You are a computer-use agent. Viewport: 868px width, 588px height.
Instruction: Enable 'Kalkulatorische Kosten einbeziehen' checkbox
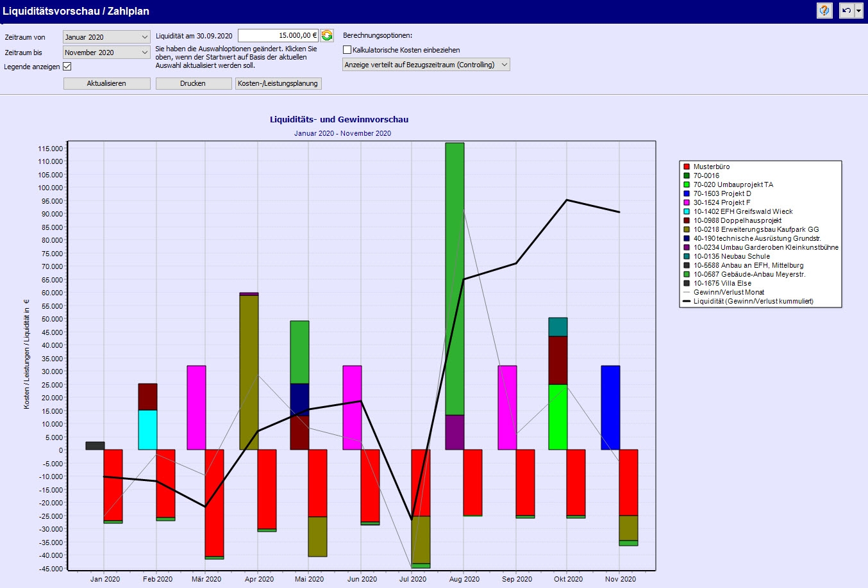[347, 50]
